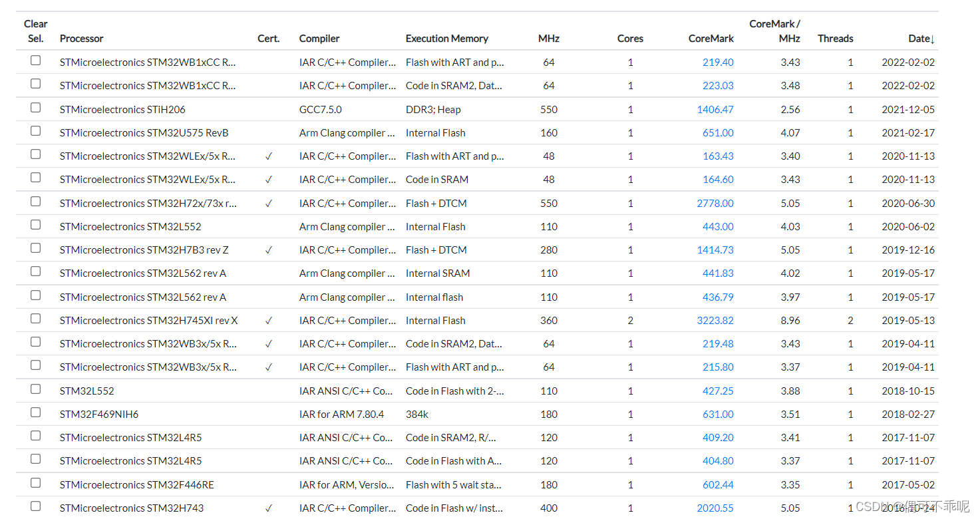
Task: Click the 2021-12-05 date cell
Action: point(908,110)
